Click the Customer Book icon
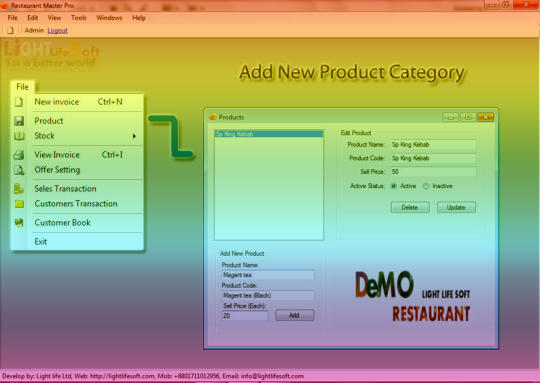The image size is (540, 383). coord(19,223)
